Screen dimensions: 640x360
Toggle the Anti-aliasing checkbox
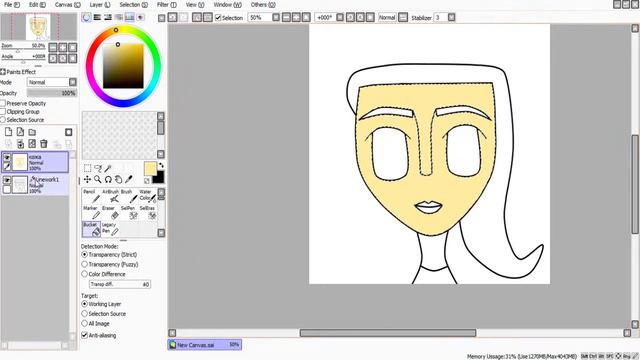[84, 335]
